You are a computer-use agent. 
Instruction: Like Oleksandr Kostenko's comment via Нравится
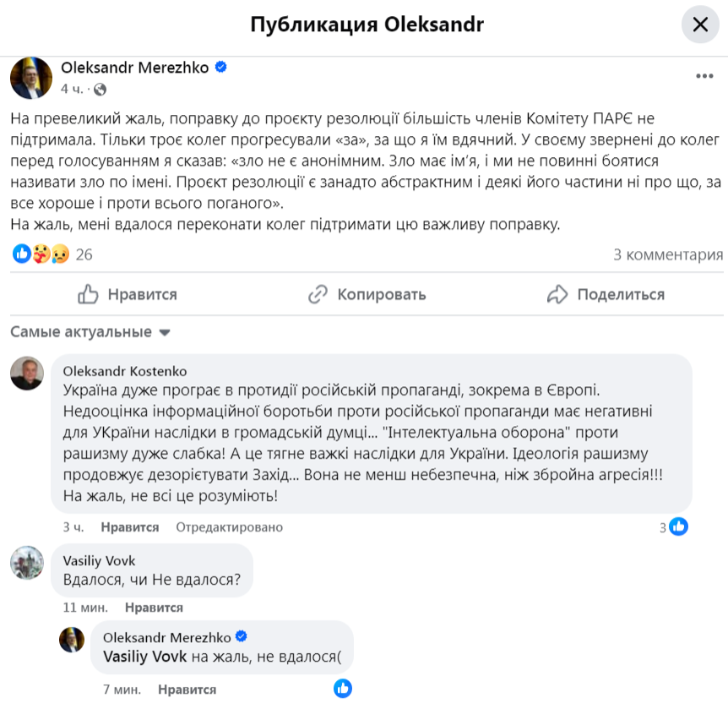tap(130, 526)
